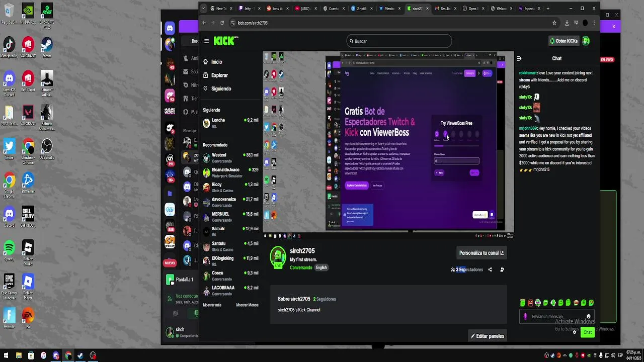Open the Inicio home page
The width and height of the screenshot is (644, 362).
(217, 62)
